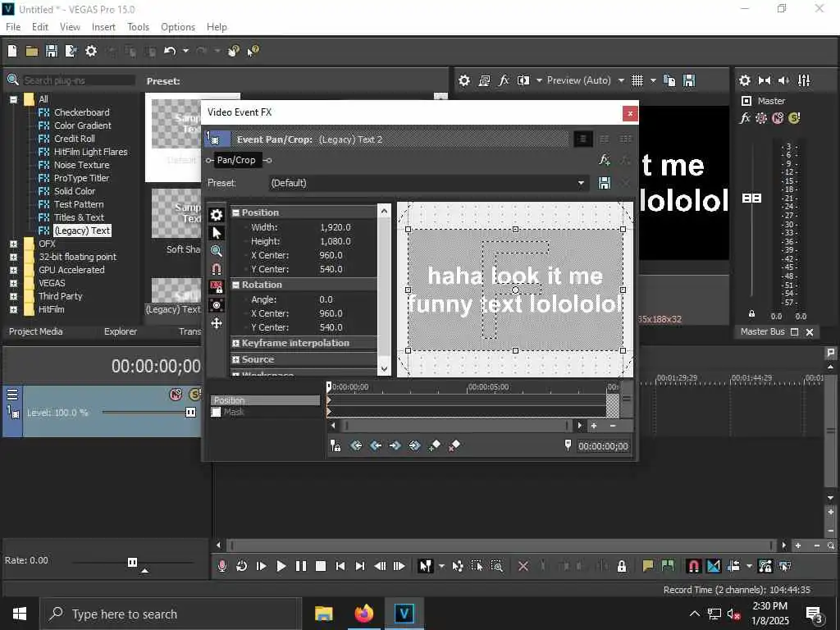Image resolution: width=840 pixels, height=630 pixels.
Task: Adjust the playback Rate slider
Action: tap(132, 562)
